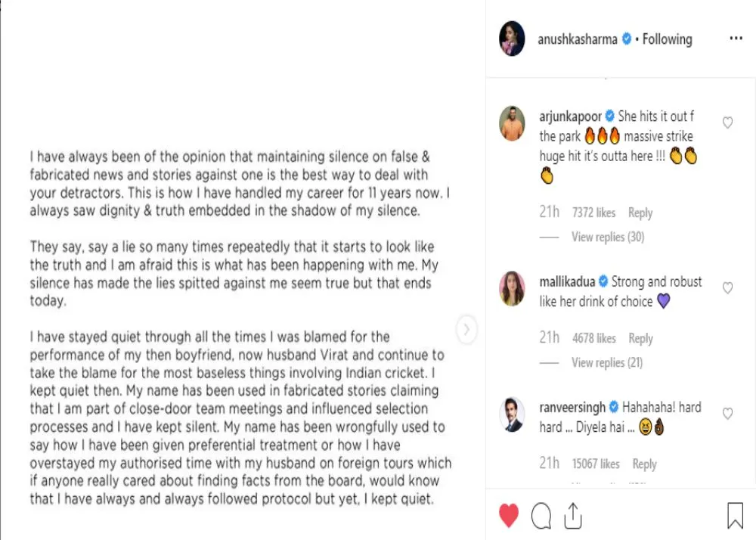This screenshot has width=756, height=540.
Task: Expand View replies (21) under mallikadua
Action: [607, 362]
